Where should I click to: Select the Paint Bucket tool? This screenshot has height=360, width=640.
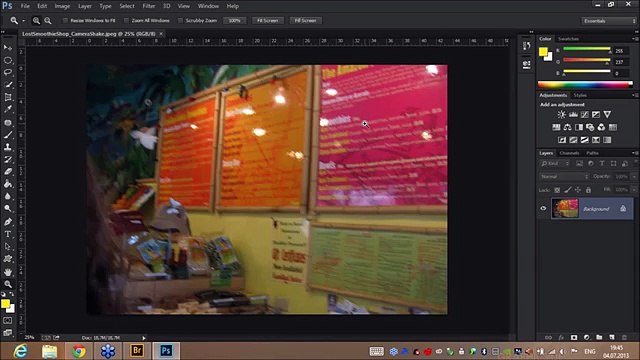(8, 184)
